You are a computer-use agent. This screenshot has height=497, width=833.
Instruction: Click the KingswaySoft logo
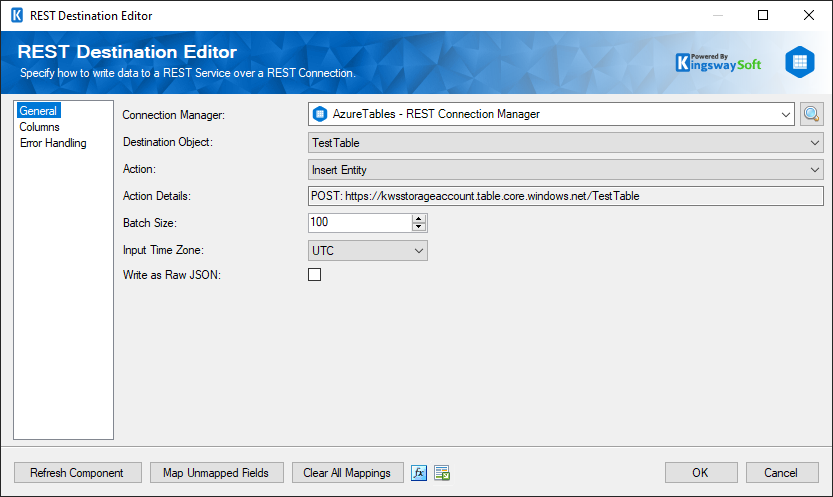coord(718,62)
